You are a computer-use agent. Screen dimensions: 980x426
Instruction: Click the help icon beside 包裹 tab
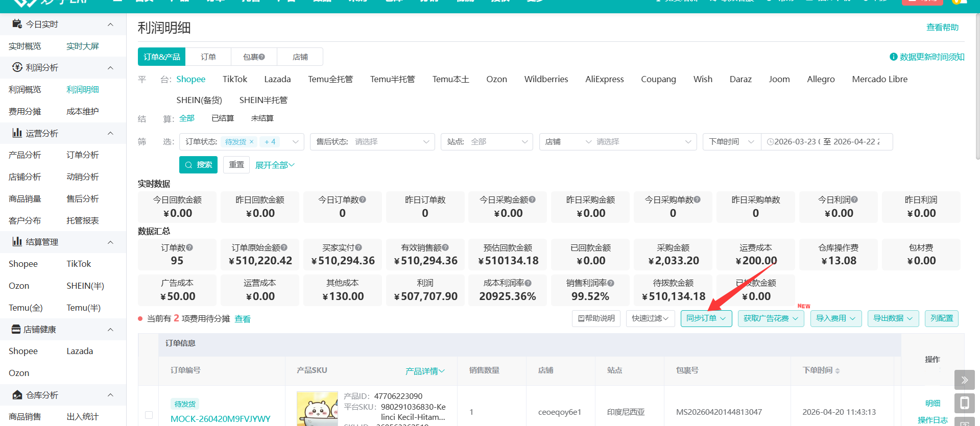pyautogui.click(x=261, y=57)
